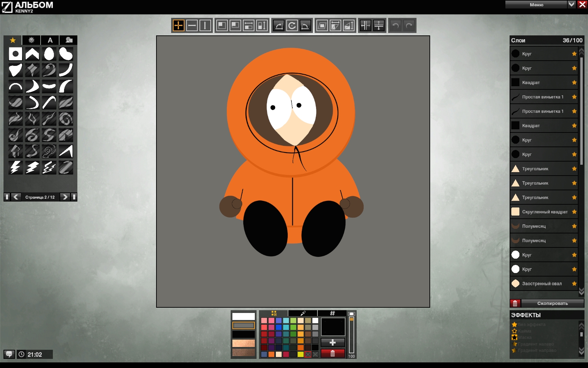The height and width of the screenshot is (368, 588).
Task: Toggle star on first Треугольник layer
Action: (x=574, y=169)
